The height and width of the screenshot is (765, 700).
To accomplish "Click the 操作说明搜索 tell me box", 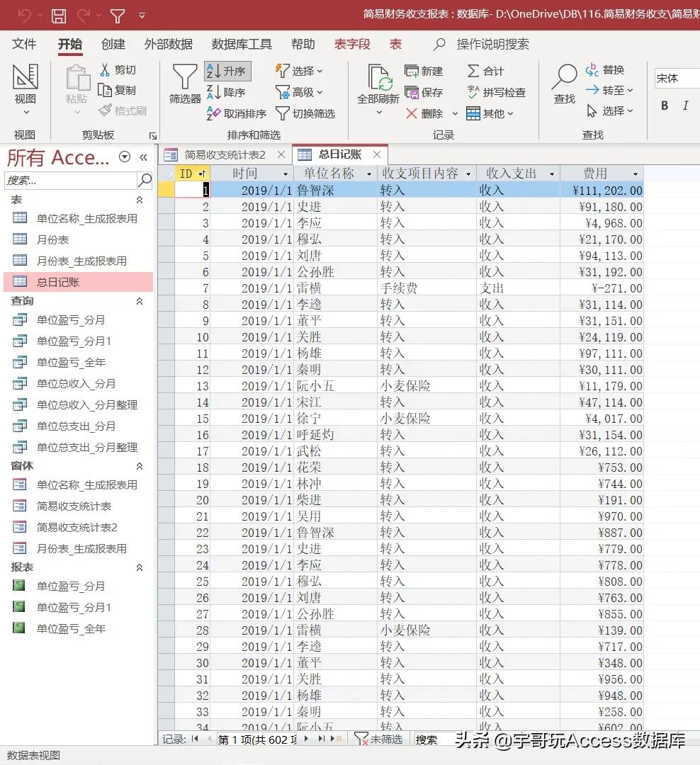I will (493, 45).
